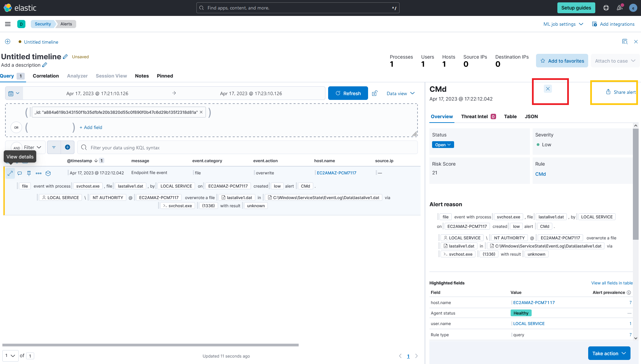Open the alert details with View details icon

[x=10, y=173]
